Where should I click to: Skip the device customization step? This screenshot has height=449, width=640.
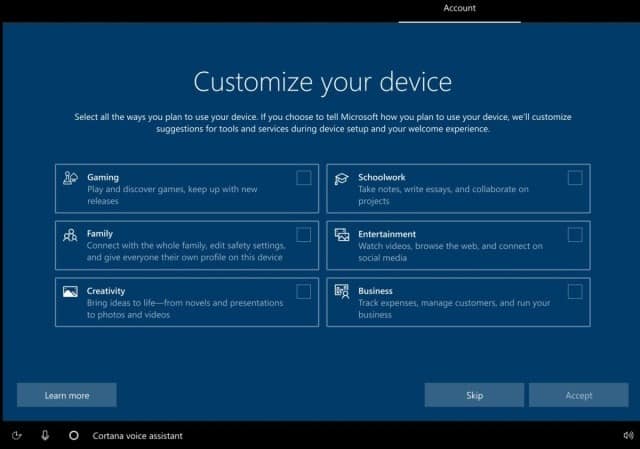[x=474, y=395]
